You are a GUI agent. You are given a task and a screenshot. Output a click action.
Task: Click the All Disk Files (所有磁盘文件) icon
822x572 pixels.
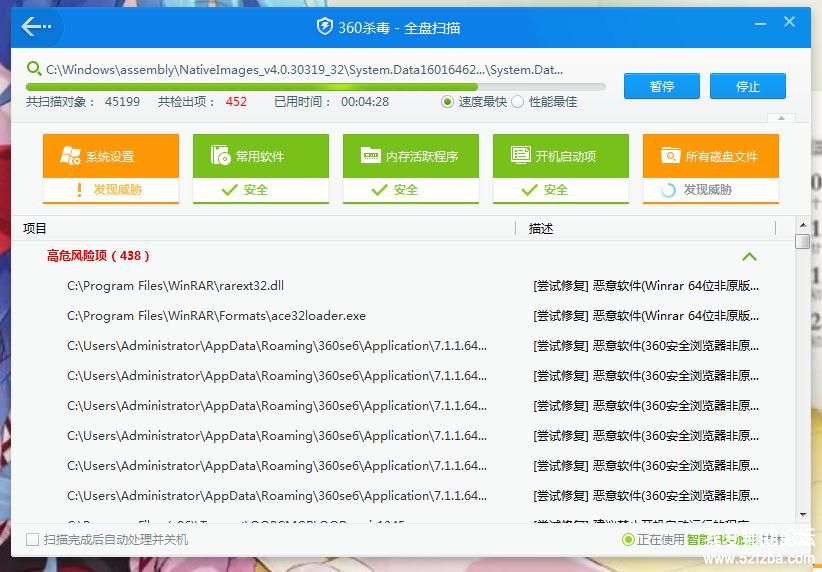click(670, 156)
